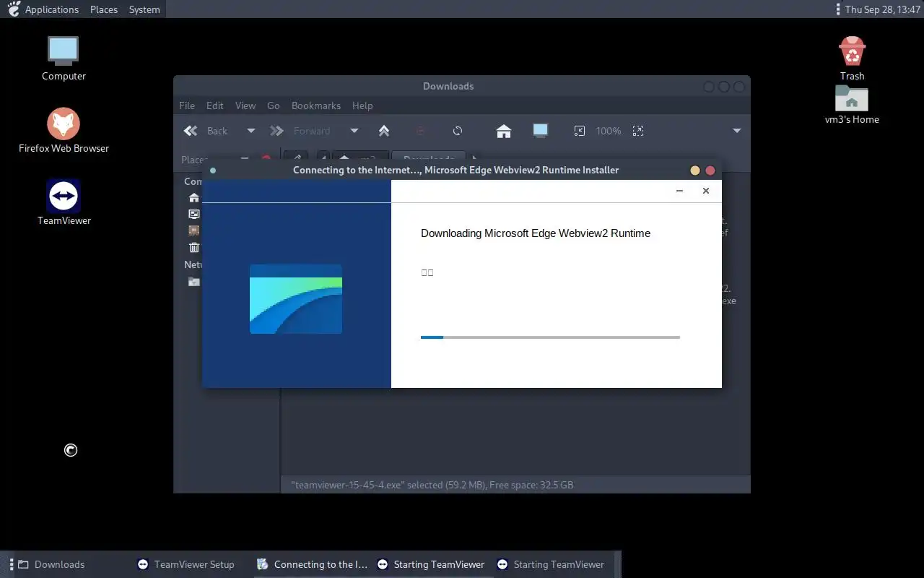This screenshot has height=578, width=924.
Task: Select the home icon in Places sidebar
Action: pyautogui.click(x=193, y=197)
